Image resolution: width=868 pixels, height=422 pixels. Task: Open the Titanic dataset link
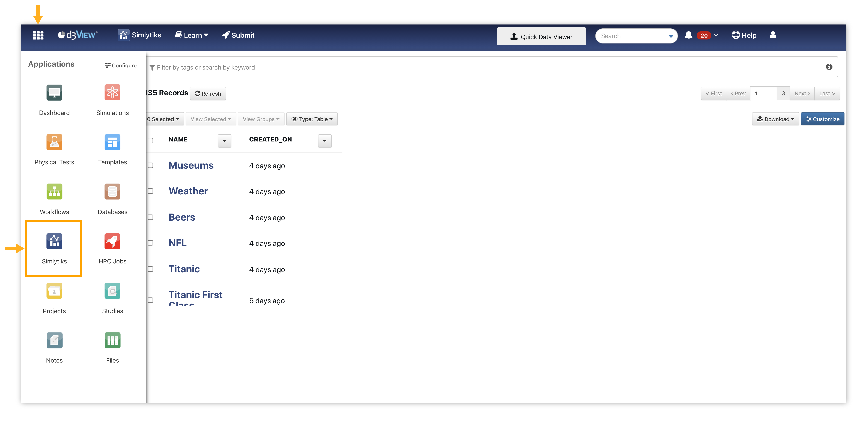[x=184, y=269]
